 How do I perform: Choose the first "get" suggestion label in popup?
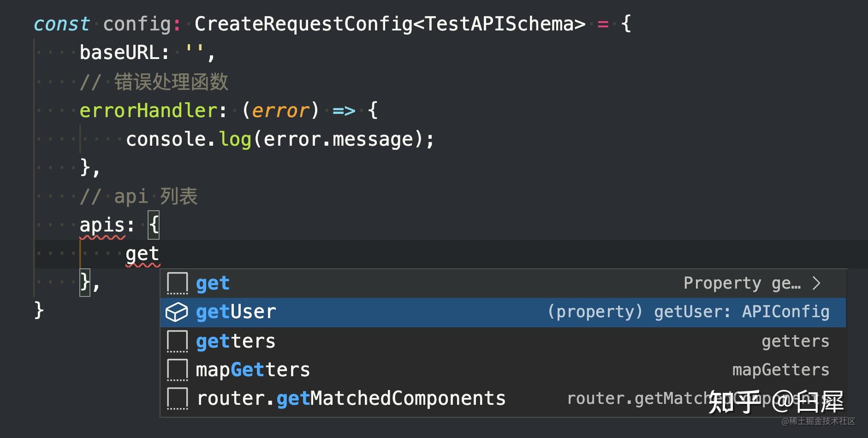(213, 283)
